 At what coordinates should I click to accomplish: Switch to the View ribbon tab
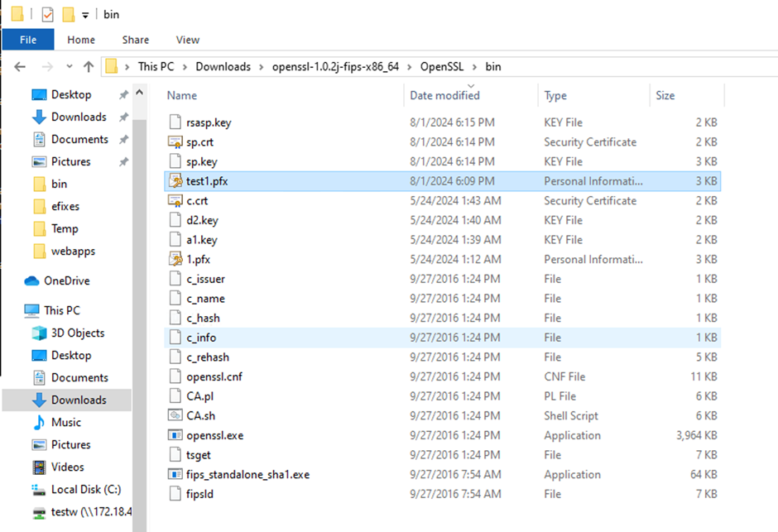click(x=188, y=40)
